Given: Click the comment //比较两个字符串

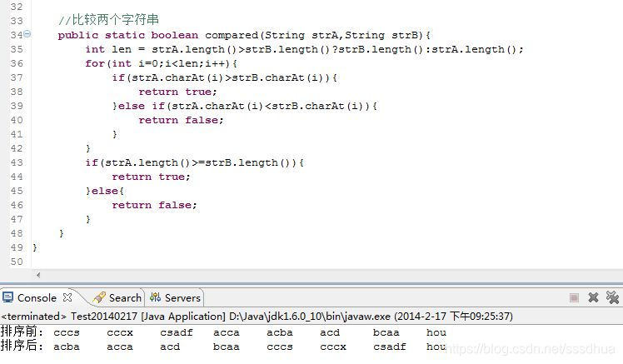Looking at the screenshot, I should [x=108, y=19].
